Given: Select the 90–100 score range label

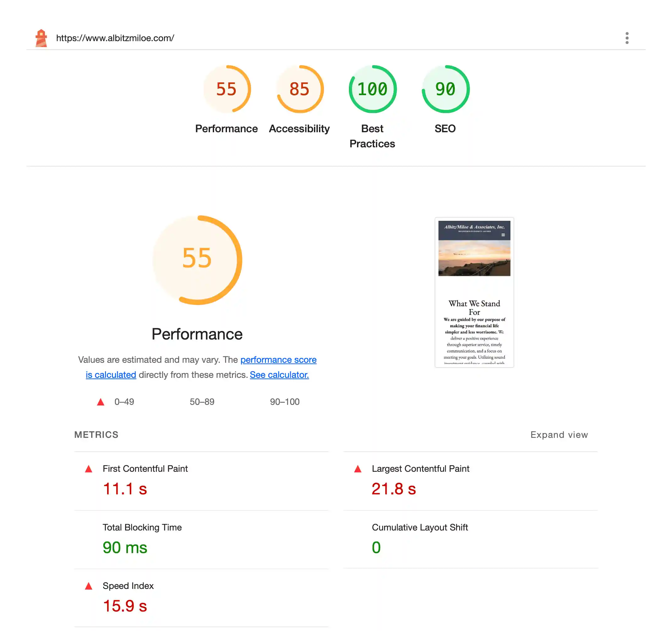Looking at the screenshot, I should tap(284, 402).
